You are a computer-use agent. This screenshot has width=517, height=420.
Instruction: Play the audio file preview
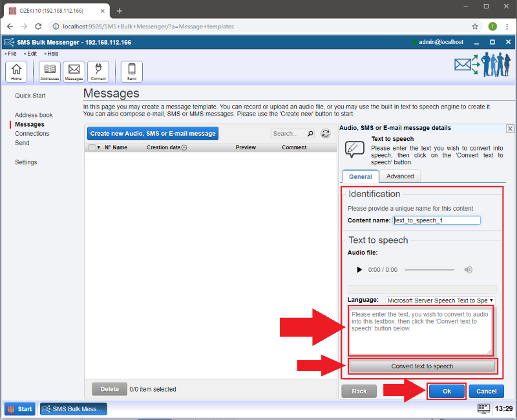pyautogui.click(x=360, y=269)
